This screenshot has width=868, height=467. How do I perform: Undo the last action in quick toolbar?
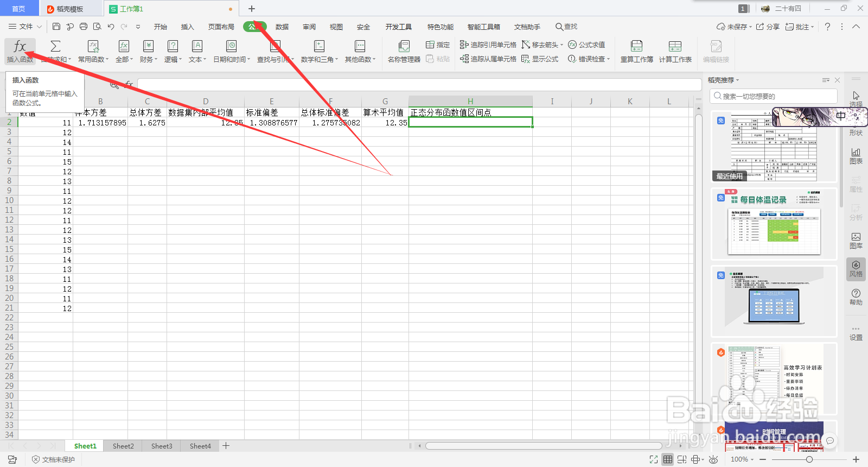pos(111,27)
